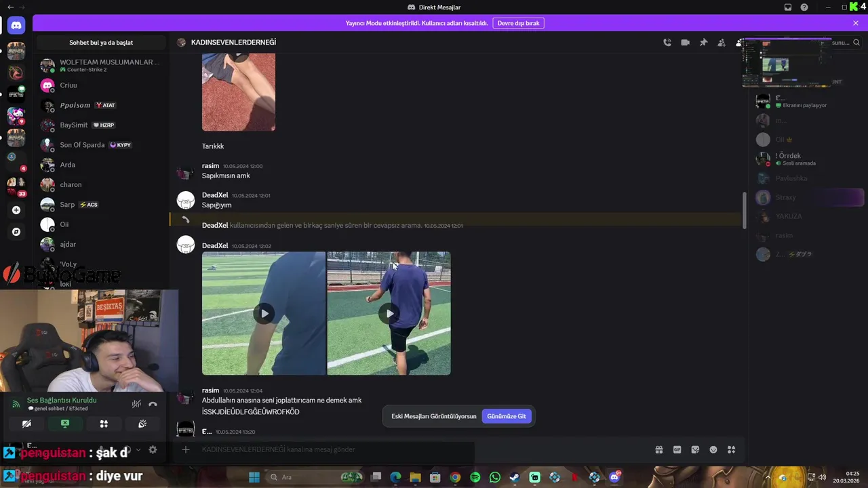Open the emoji picker

[x=713, y=449]
